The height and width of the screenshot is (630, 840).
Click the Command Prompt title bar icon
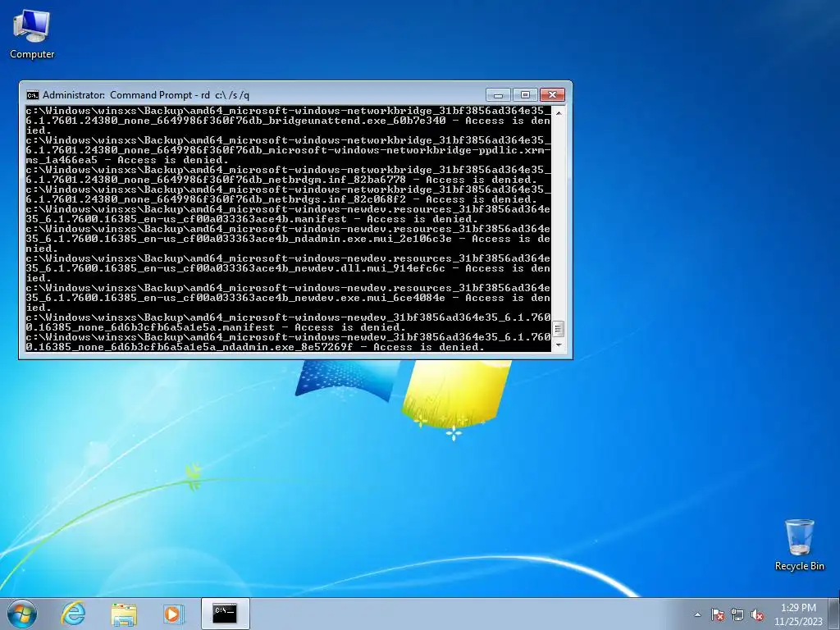(33, 95)
